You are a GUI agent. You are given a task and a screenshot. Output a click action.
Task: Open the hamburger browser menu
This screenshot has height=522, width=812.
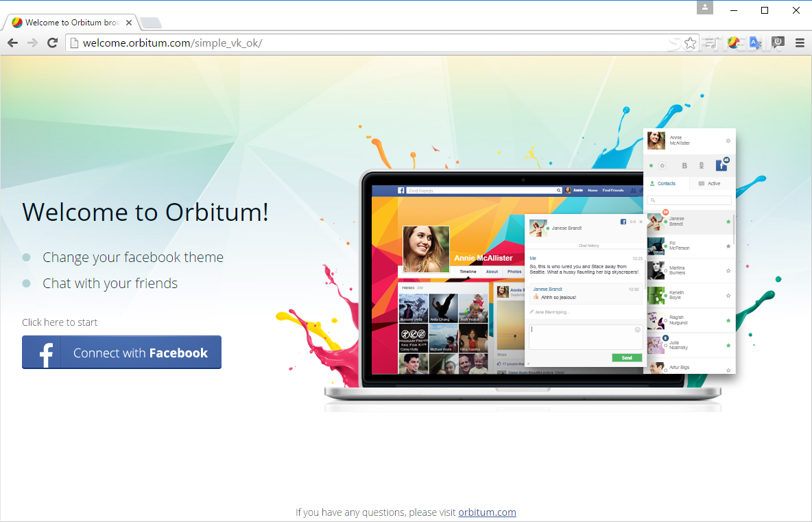(800, 43)
